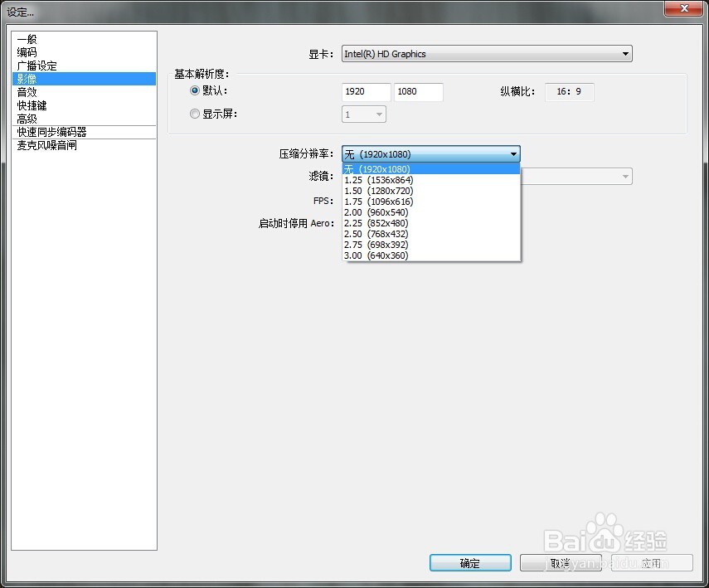Open the 快捷键 settings category
Viewport: 709px width, 588px height.
pyautogui.click(x=84, y=105)
